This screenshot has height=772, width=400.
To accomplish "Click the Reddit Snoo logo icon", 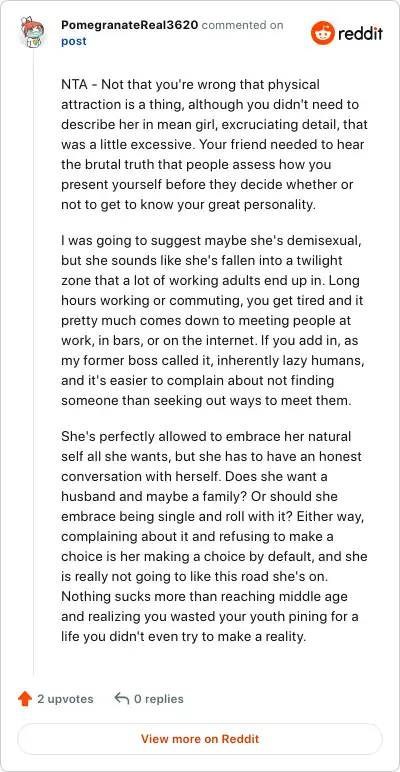I will click(x=322, y=33).
